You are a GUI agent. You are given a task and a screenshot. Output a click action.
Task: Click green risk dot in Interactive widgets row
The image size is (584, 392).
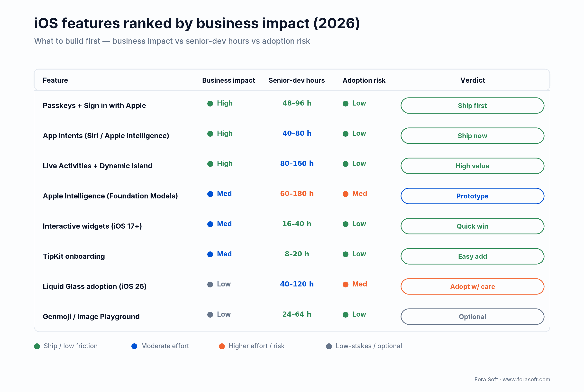point(345,224)
